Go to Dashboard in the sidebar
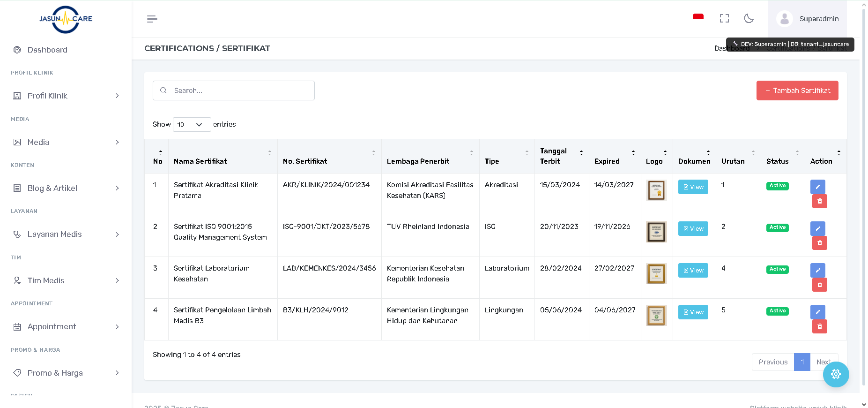868x408 pixels. (47, 50)
